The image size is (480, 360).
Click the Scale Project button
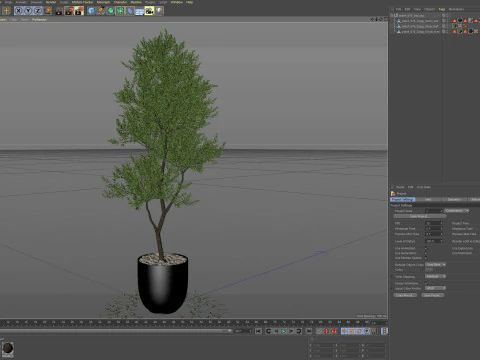point(420,216)
